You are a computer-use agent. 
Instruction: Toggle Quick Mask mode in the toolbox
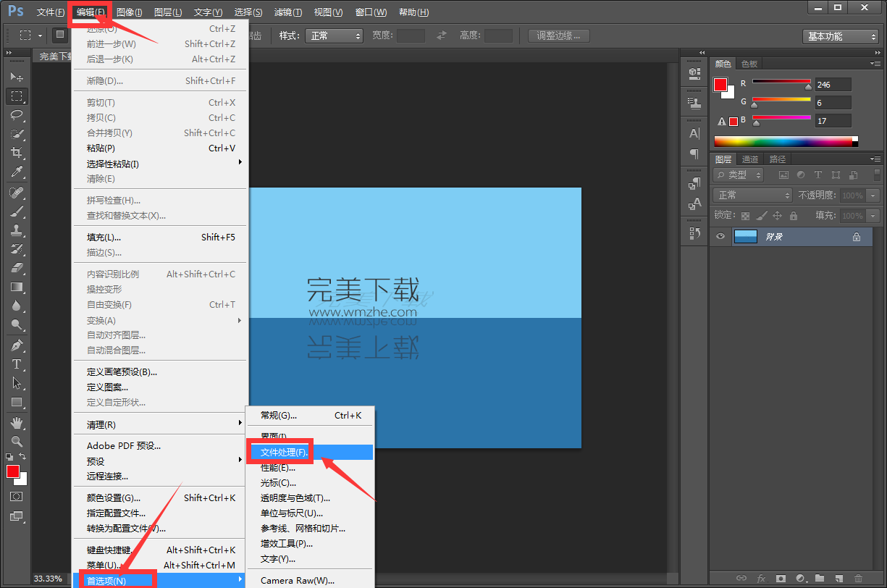click(16, 497)
